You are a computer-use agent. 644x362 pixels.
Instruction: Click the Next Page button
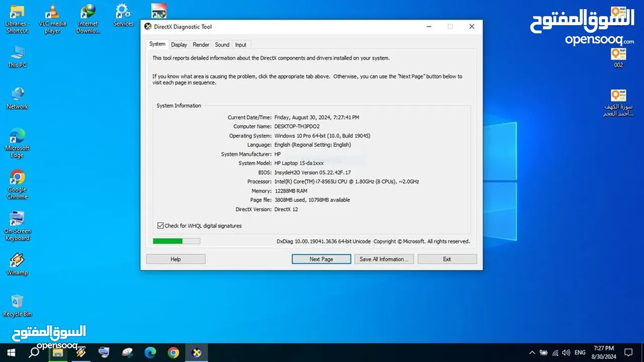(321, 259)
